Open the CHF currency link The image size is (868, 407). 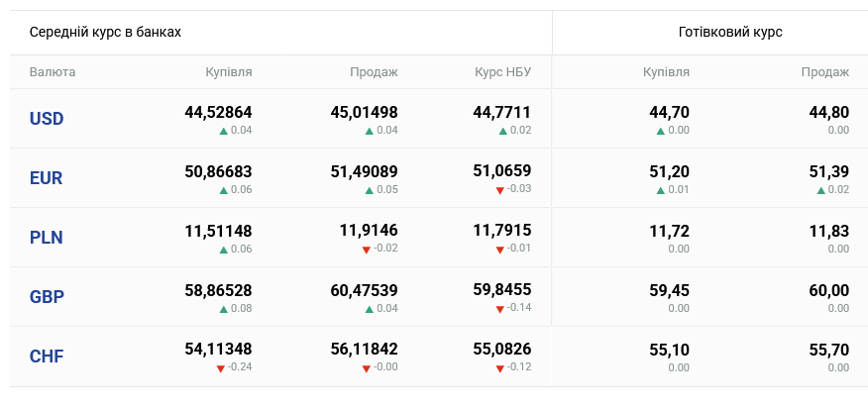[47, 356]
